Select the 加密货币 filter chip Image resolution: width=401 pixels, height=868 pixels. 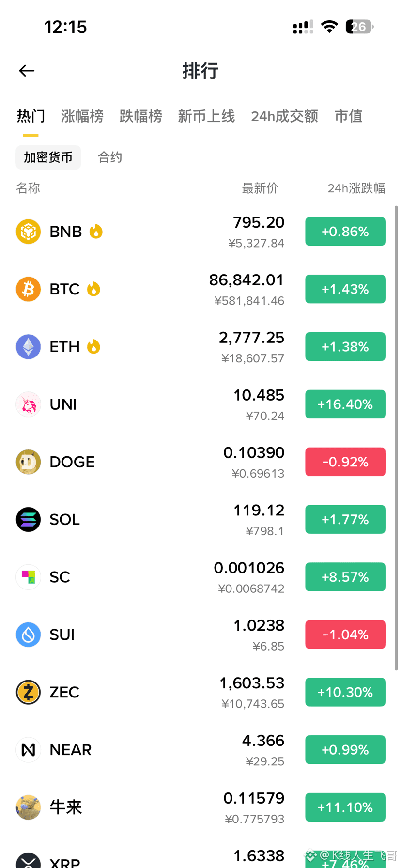click(x=48, y=157)
